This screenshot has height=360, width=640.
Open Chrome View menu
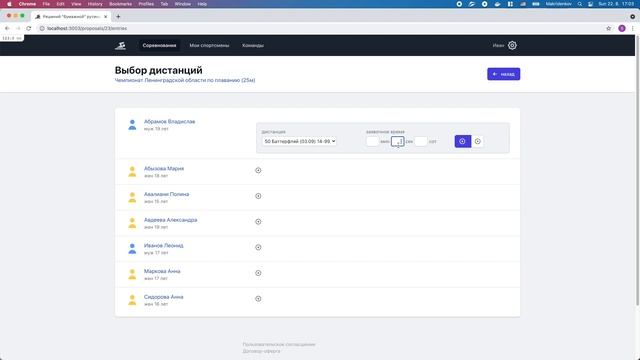click(x=76, y=4)
